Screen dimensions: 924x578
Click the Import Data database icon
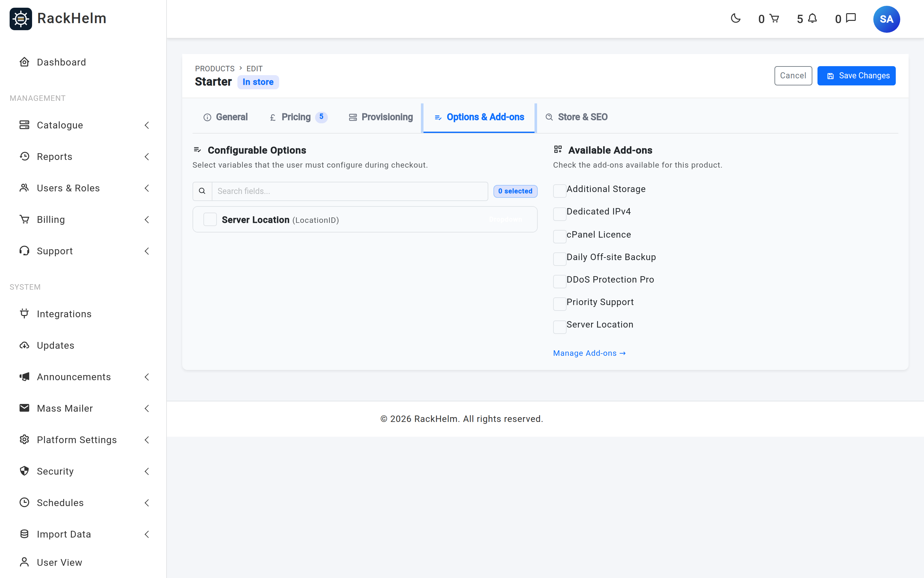pyautogui.click(x=24, y=534)
